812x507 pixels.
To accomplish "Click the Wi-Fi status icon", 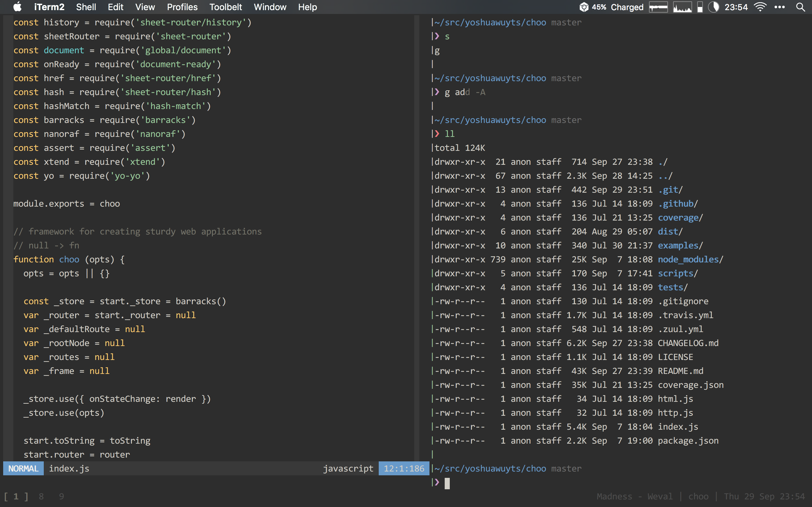I will pyautogui.click(x=760, y=7).
